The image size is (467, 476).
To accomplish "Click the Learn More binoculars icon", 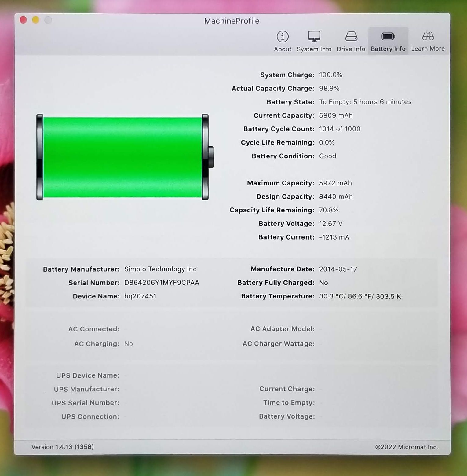I will pyautogui.click(x=428, y=37).
